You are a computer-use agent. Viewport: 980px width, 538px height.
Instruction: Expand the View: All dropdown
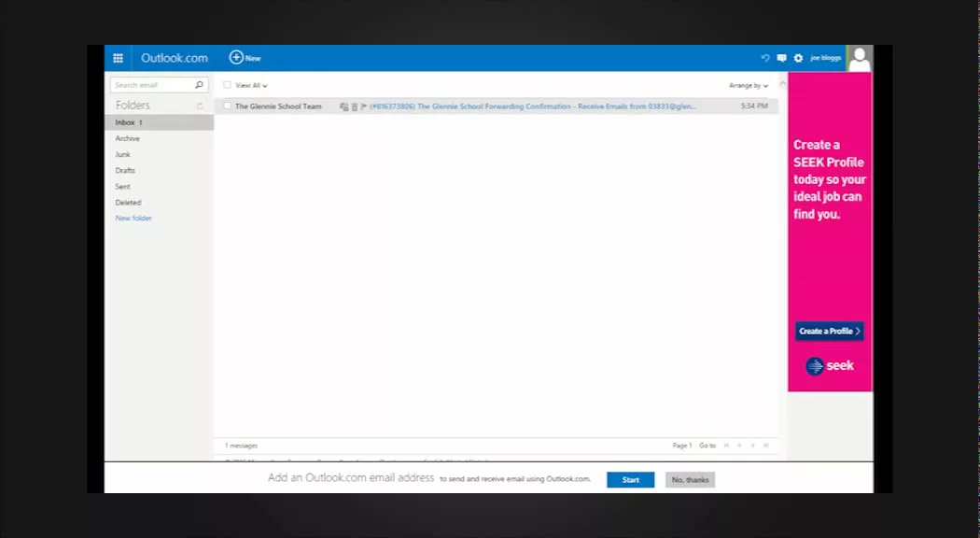point(251,86)
